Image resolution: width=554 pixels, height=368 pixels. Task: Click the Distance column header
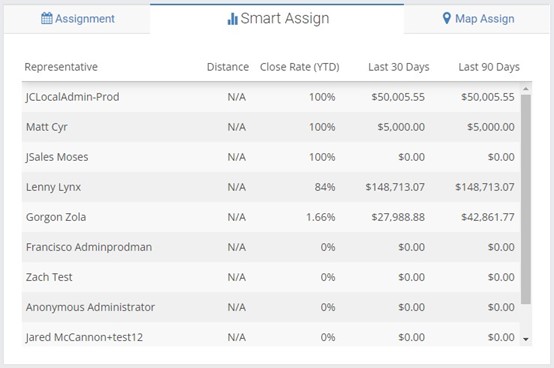click(228, 67)
